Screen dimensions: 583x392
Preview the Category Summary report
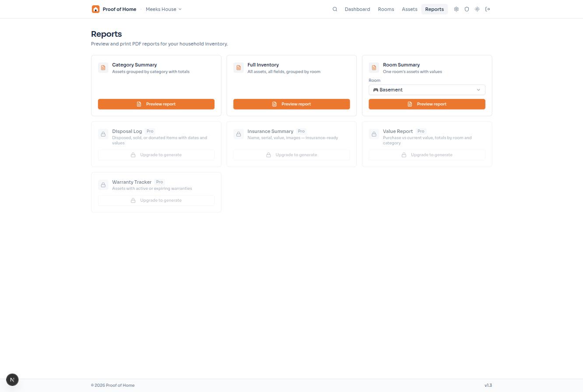pos(156,104)
